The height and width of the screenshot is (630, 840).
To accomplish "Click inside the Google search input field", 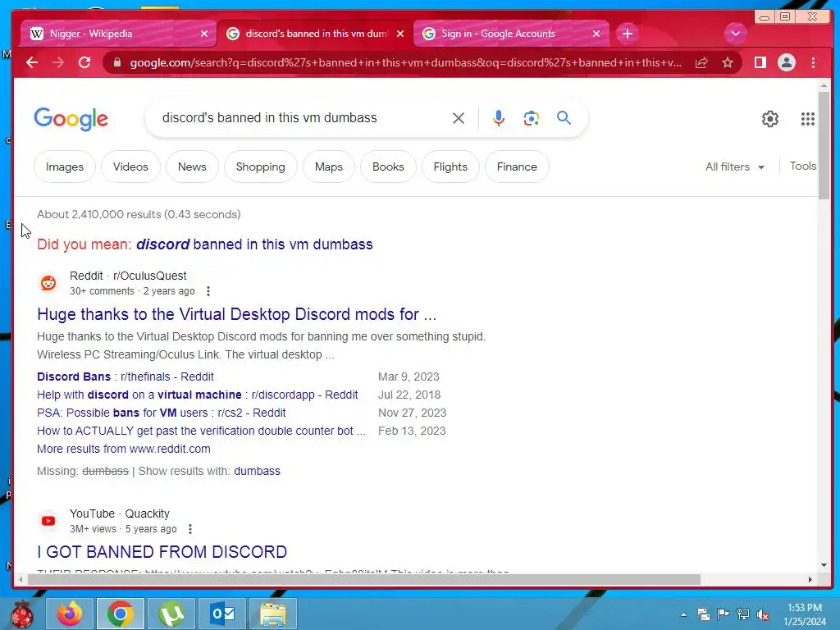I will (300, 118).
